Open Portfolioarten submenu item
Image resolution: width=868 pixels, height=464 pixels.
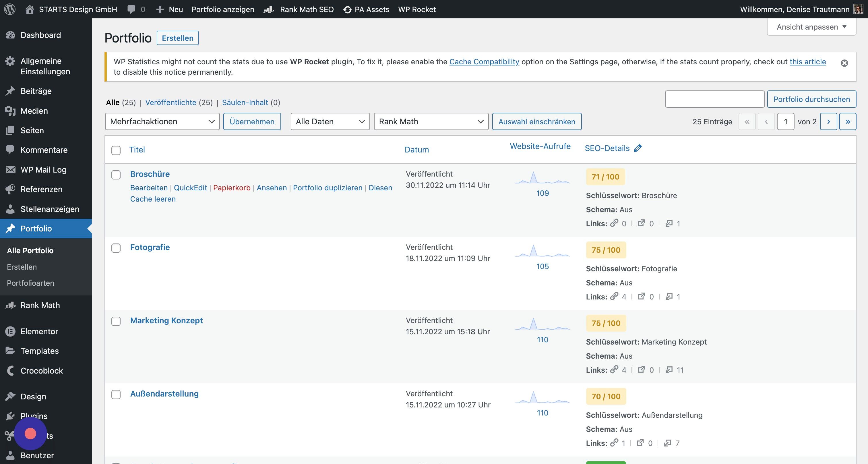point(30,283)
